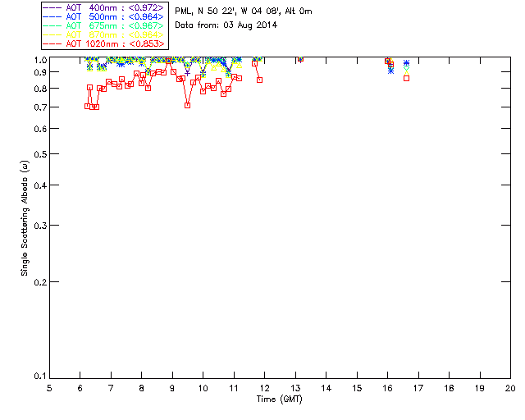The image size is (525, 420).
Task: Click the y-axis label 0.3
Action: pos(40,226)
